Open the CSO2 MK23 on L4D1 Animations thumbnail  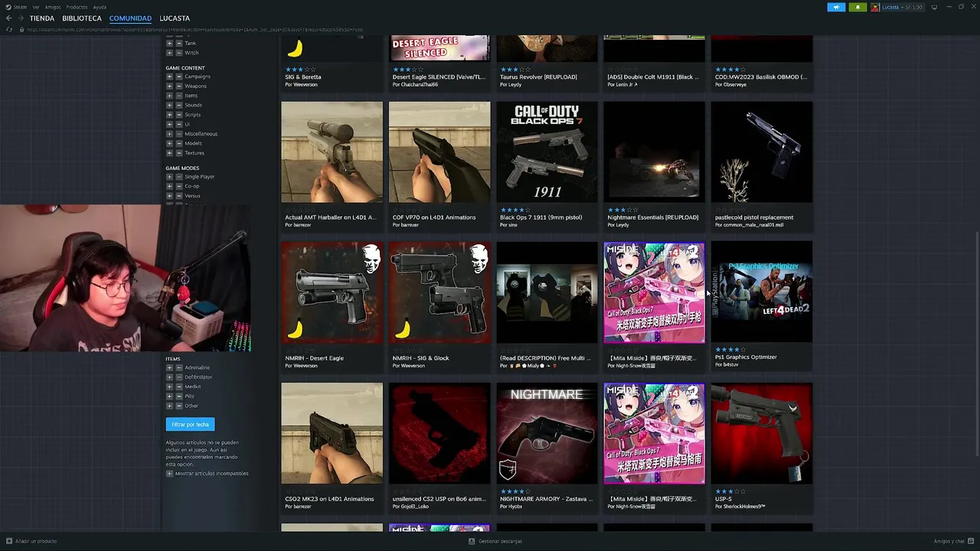tap(332, 433)
